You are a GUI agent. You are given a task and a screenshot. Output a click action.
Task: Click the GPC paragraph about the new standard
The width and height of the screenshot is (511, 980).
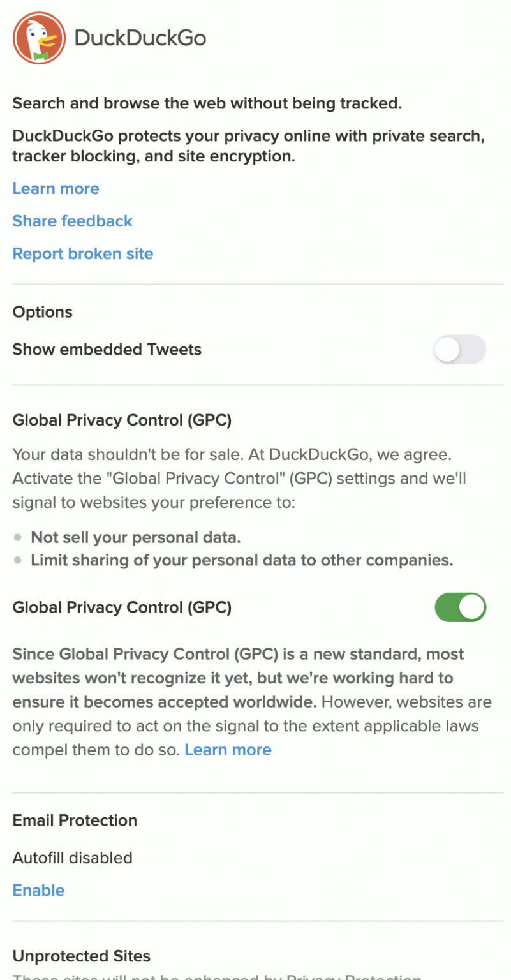point(252,702)
